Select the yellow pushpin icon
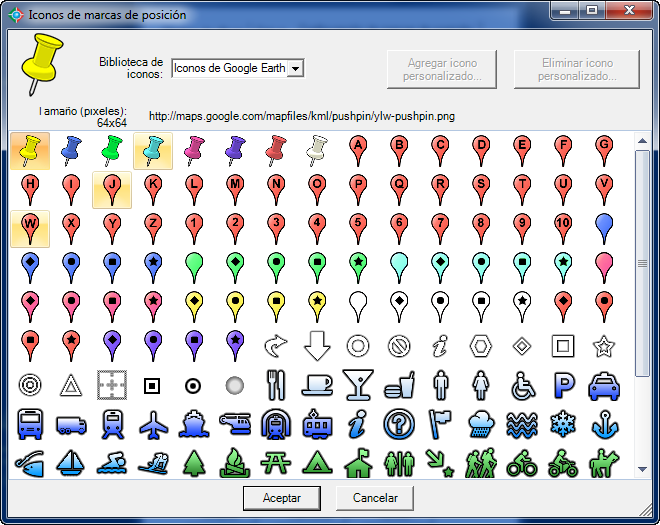660x525 pixels. 30,151
